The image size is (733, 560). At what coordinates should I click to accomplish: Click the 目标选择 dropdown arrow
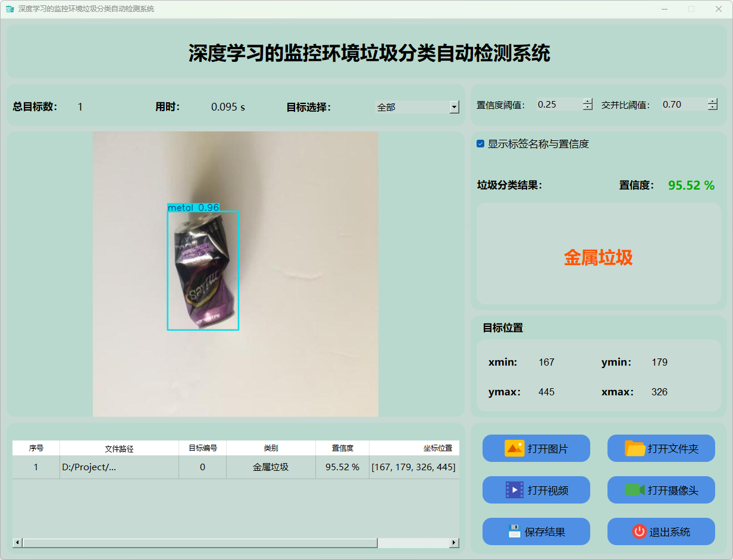click(x=455, y=107)
